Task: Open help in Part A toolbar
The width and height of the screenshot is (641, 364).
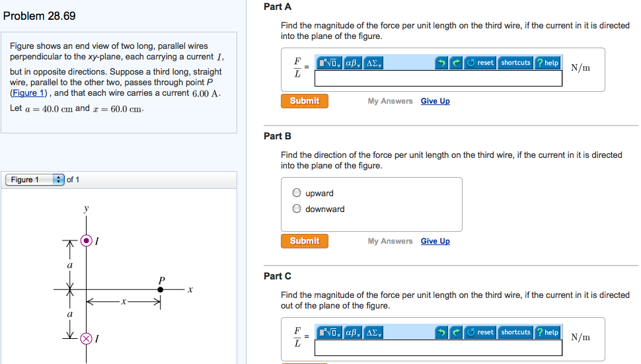Action: [x=548, y=63]
